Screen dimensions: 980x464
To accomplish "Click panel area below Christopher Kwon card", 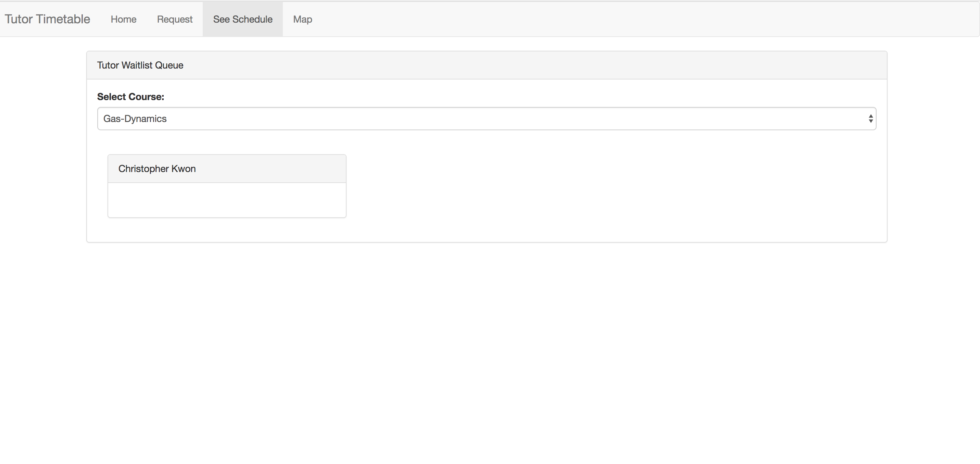I will (x=227, y=230).
